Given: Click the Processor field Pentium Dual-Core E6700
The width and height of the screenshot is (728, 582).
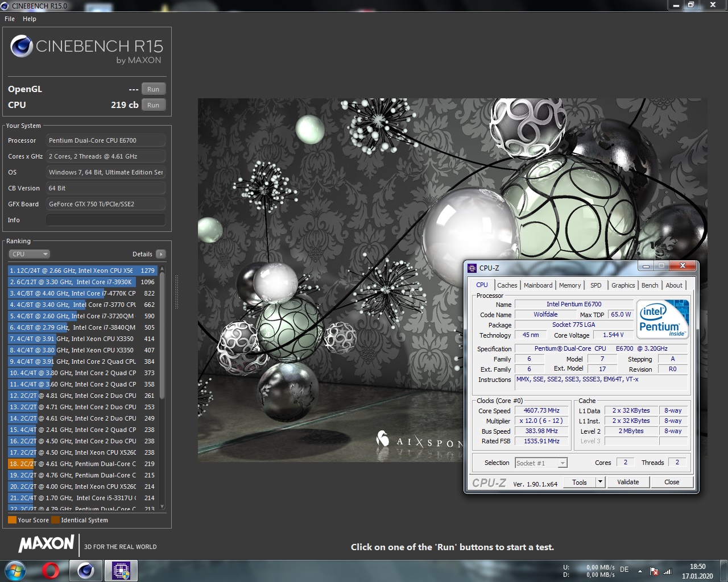Looking at the screenshot, I should (106, 140).
